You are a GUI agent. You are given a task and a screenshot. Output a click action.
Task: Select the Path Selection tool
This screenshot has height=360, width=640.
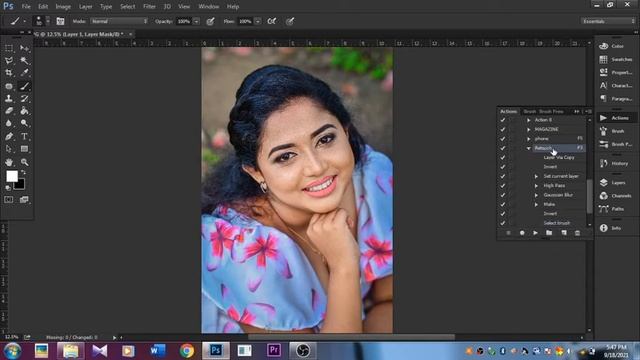pyautogui.click(x=9, y=149)
